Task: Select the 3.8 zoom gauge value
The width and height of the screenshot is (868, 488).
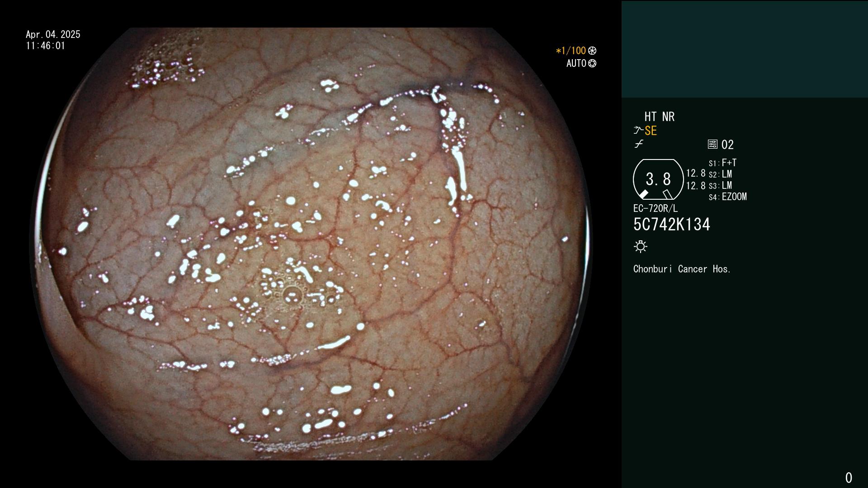Action: (658, 179)
